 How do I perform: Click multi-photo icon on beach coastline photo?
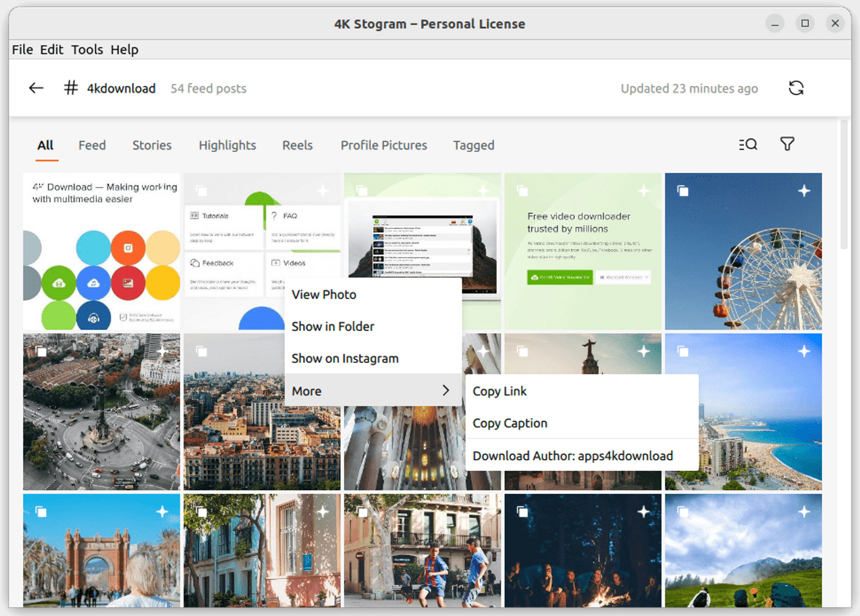click(x=683, y=351)
